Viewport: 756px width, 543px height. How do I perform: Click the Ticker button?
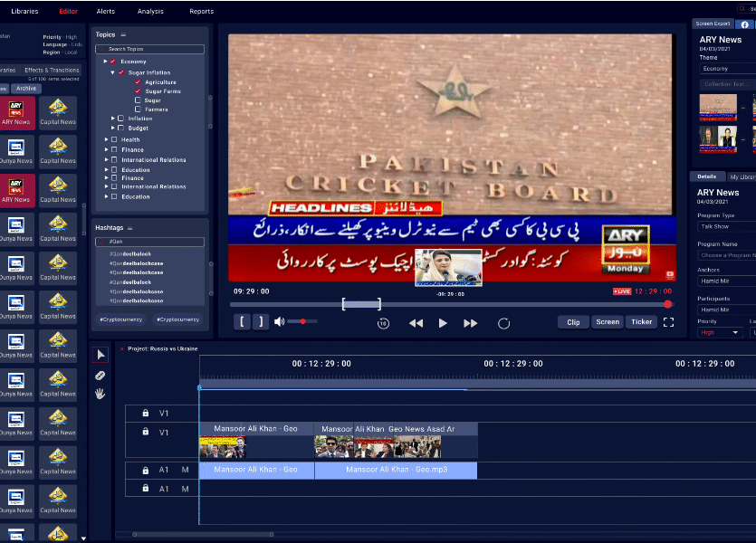(x=642, y=322)
